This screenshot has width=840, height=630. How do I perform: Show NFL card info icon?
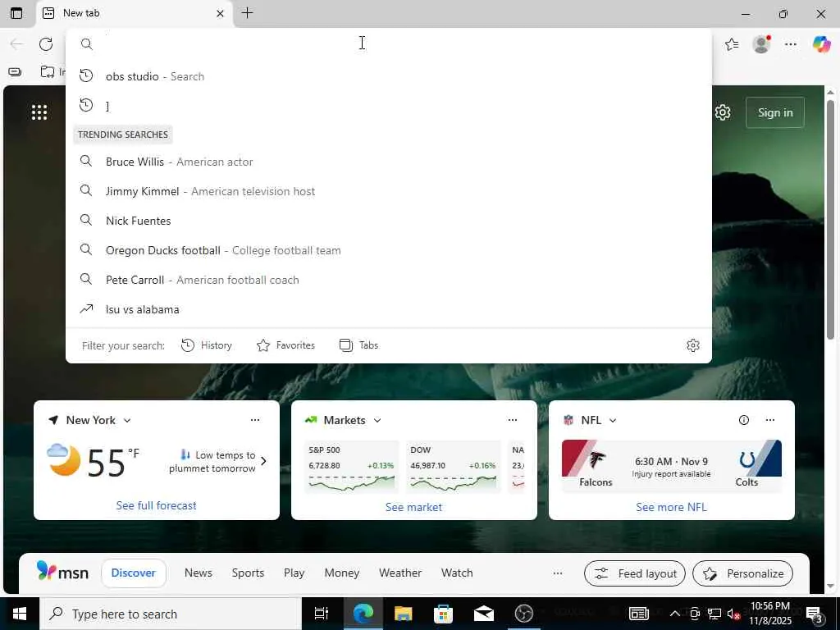[x=743, y=420]
